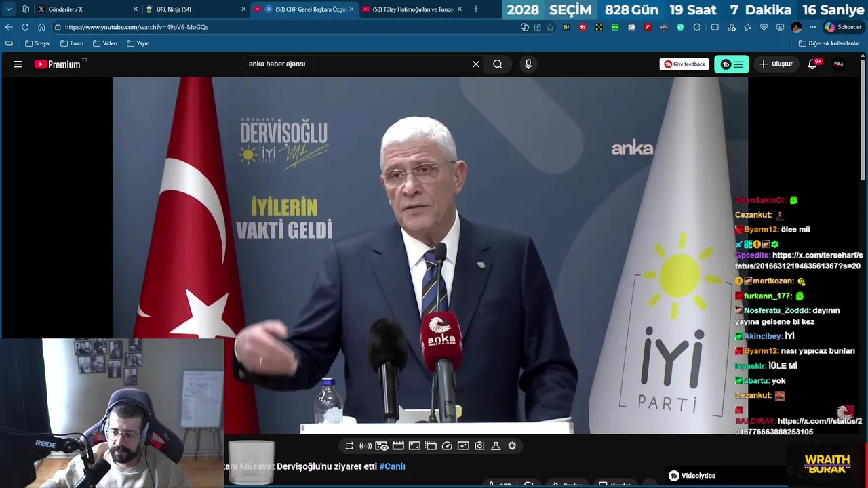Click the red fb extension icon in the toolbar
The image size is (868, 488).
[x=583, y=27]
